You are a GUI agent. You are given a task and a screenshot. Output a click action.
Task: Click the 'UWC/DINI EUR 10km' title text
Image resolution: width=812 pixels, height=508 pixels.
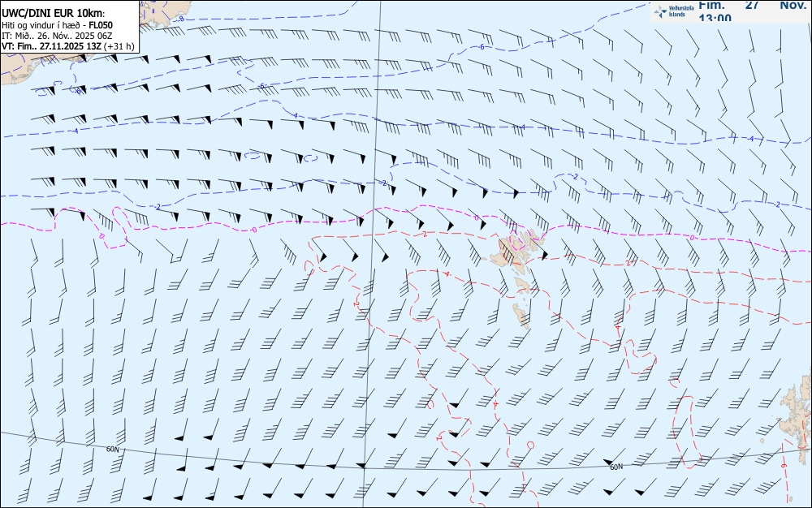(x=54, y=14)
